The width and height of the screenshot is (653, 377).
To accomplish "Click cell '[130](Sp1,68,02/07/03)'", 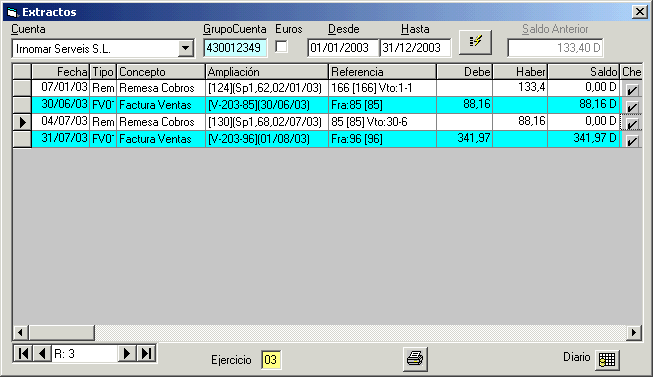I will tap(267, 122).
